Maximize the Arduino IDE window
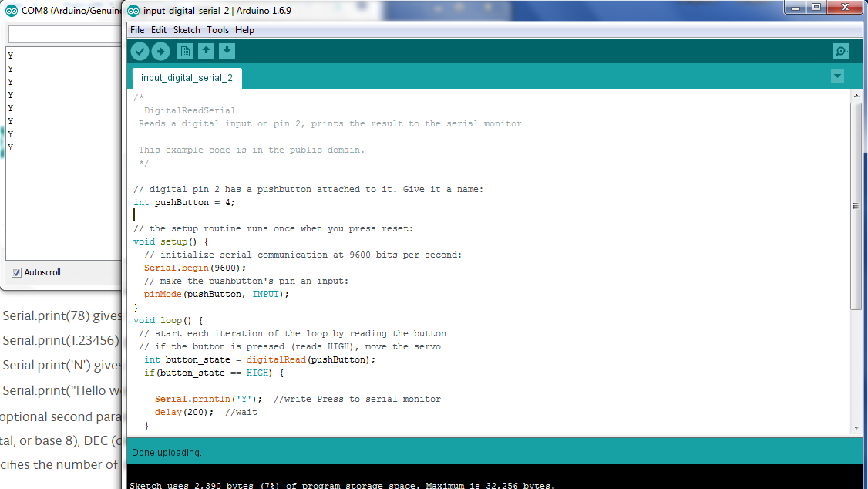 (x=816, y=8)
